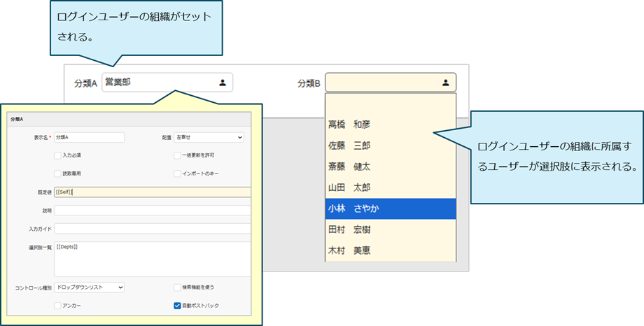Open the 配置 alignment dropdown
644x326 pixels.
pyautogui.click(x=208, y=138)
